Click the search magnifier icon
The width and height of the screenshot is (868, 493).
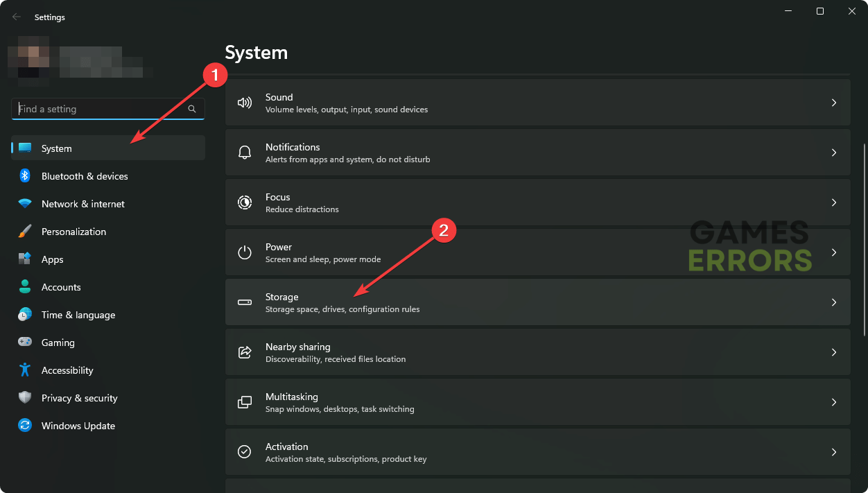[192, 109]
